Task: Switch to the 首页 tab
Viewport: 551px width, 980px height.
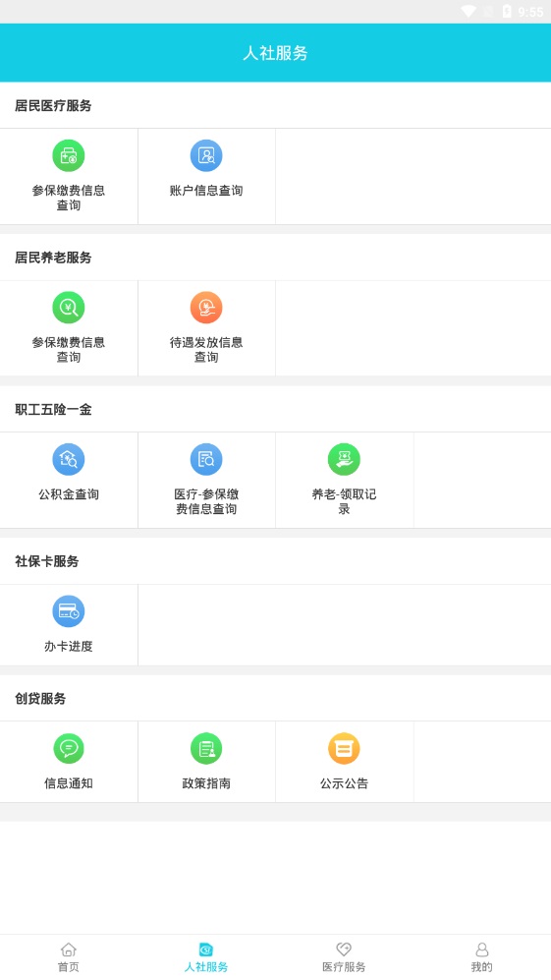Action: 69,957
